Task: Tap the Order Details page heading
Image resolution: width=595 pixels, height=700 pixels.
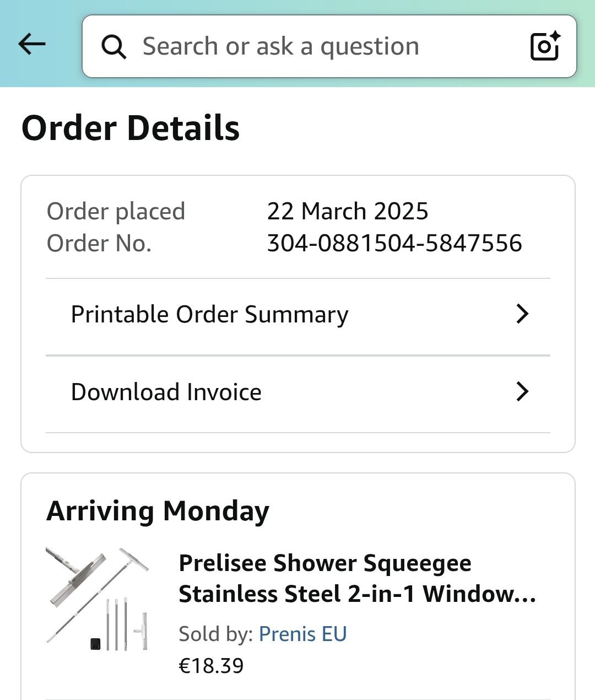Action: tap(131, 128)
